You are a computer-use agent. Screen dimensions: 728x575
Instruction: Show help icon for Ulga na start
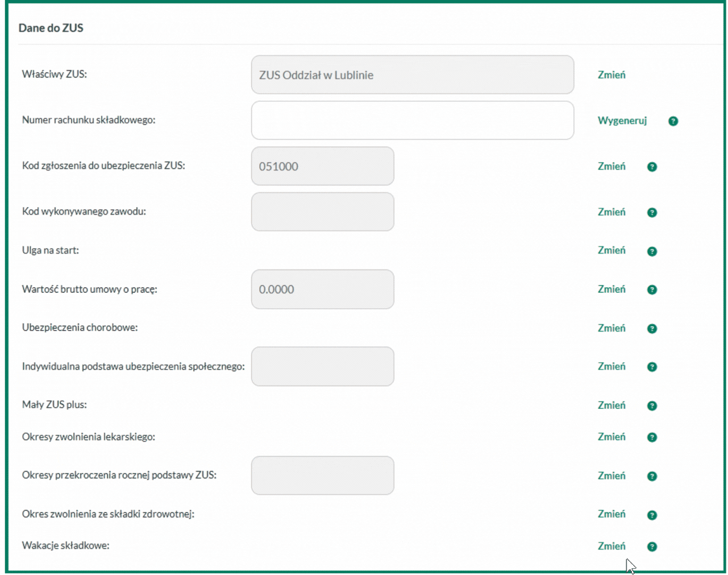tap(652, 251)
